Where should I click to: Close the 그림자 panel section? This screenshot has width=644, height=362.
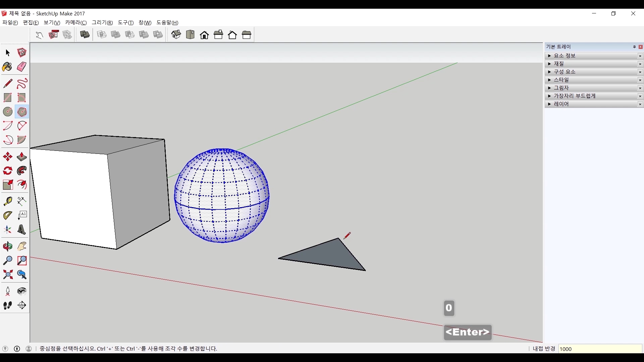640,88
